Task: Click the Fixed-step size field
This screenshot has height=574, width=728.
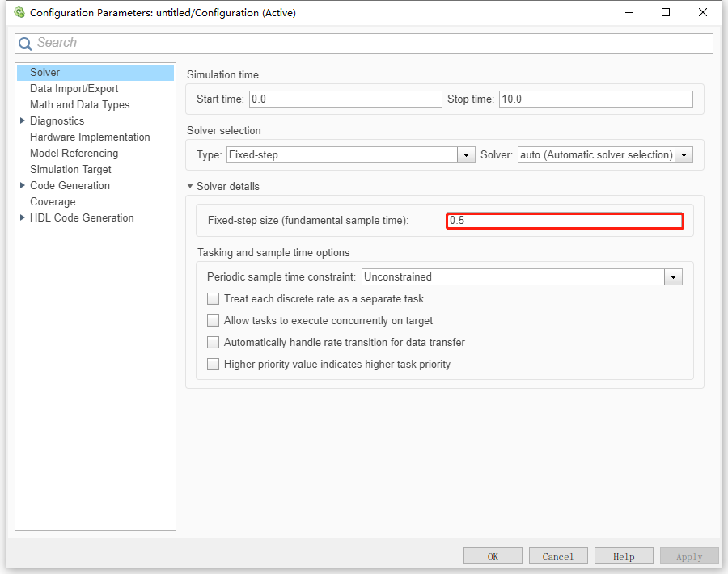Action: pyautogui.click(x=565, y=221)
